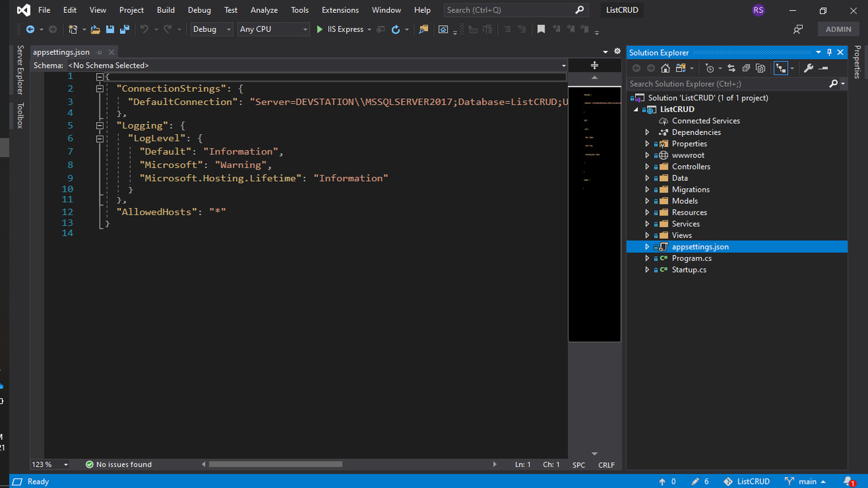Click the Sync with Active Document icon

click(x=731, y=68)
